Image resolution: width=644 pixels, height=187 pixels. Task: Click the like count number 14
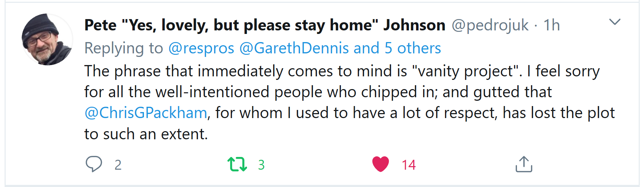(409, 165)
